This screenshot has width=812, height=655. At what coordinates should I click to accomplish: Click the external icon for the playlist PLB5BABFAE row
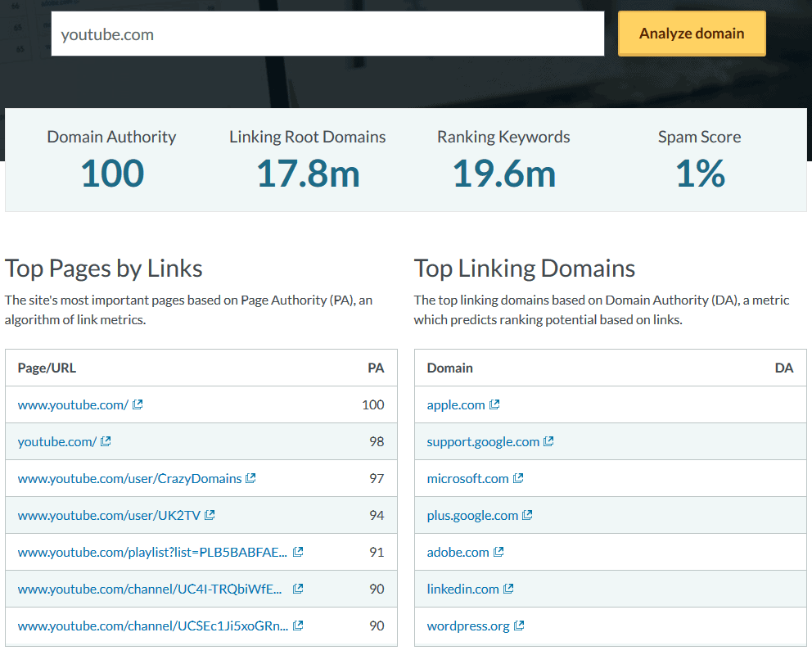[298, 552]
